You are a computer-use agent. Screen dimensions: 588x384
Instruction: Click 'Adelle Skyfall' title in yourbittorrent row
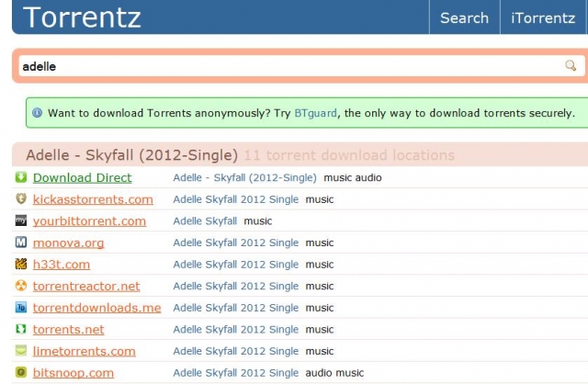click(x=205, y=221)
